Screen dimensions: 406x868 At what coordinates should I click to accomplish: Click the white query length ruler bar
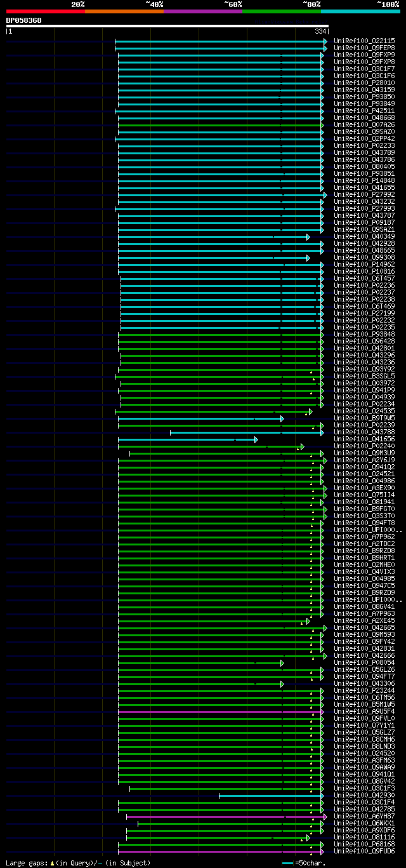(x=167, y=26)
